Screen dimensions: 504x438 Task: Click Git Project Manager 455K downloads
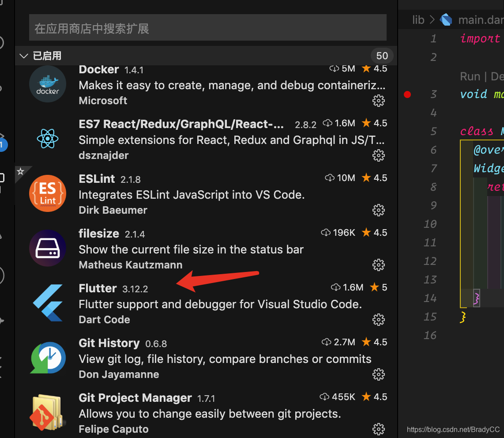coord(338,396)
